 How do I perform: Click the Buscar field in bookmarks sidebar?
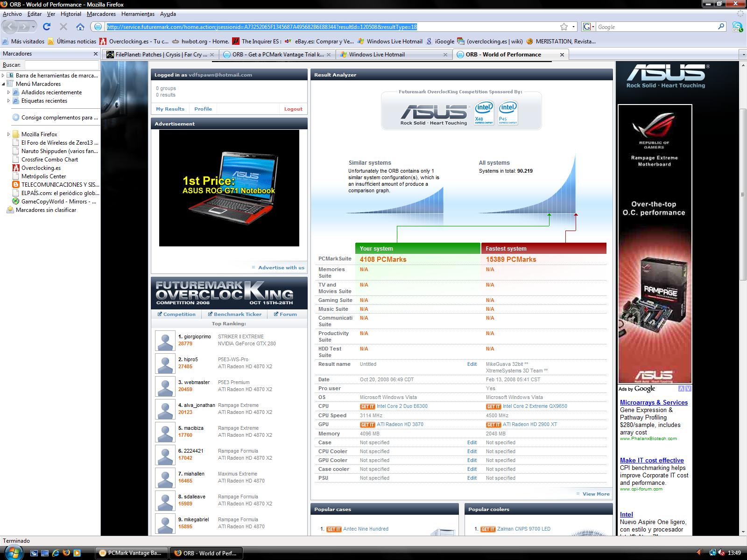(62, 65)
